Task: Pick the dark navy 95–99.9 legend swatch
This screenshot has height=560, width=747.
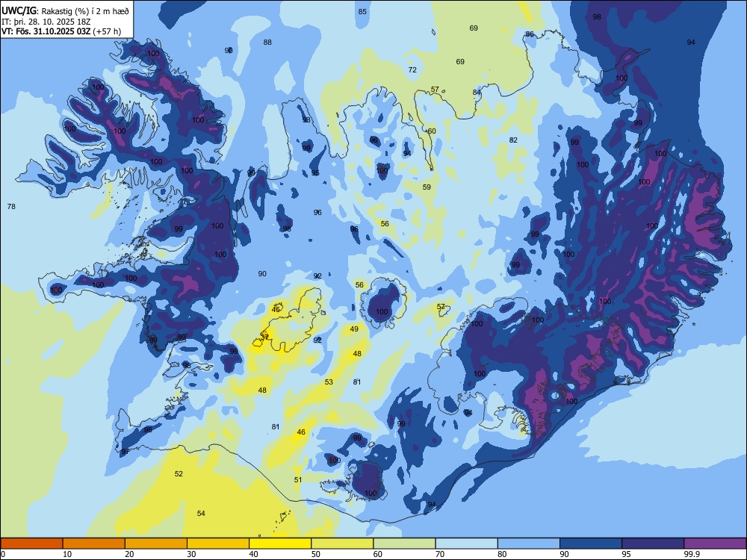Action: click(653, 544)
